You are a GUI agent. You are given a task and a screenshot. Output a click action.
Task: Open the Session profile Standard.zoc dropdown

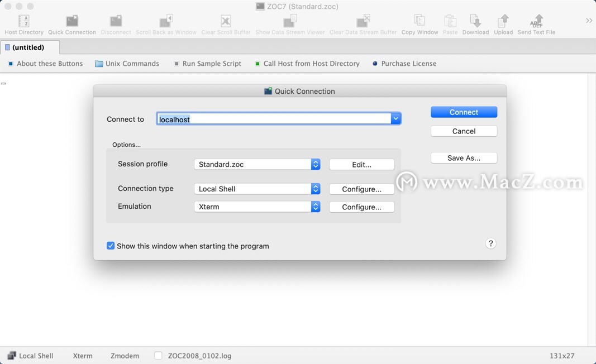(316, 164)
